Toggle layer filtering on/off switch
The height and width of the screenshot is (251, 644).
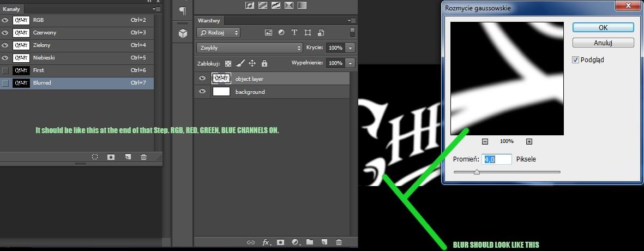(x=352, y=32)
